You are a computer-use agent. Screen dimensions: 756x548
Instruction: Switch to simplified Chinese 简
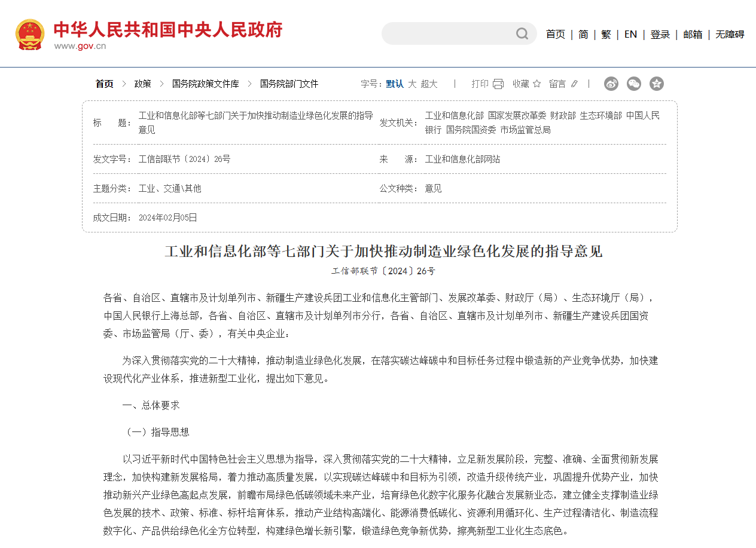click(583, 34)
